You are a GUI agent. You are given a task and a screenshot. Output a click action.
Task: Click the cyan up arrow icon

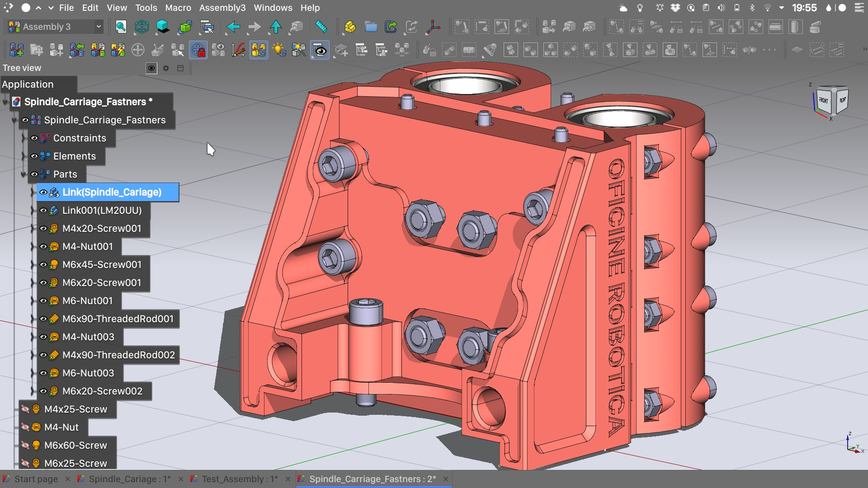click(x=275, y=27)
